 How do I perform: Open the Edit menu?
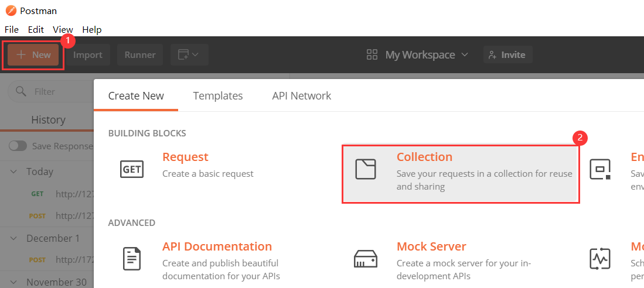[x=36, y=29]
